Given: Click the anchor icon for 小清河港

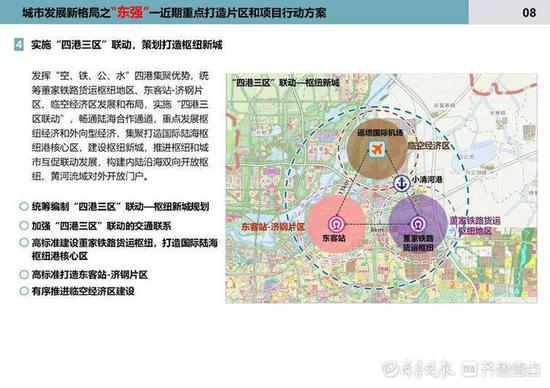Looking at the screenshot, I should [401, 183].
